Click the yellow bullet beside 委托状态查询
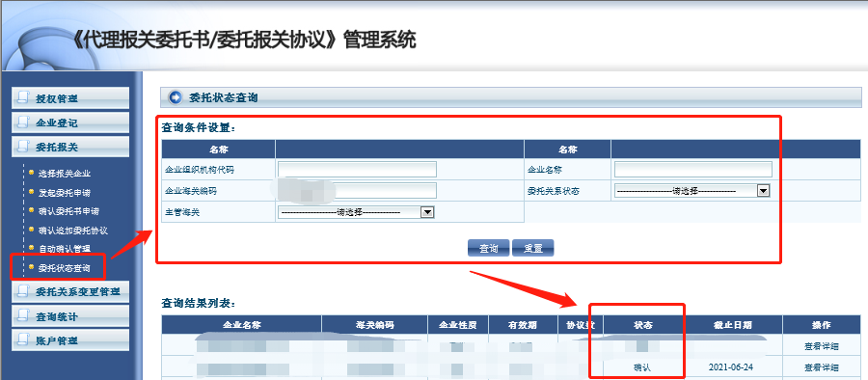The image size is (868, 380). [x=32, y=267]
